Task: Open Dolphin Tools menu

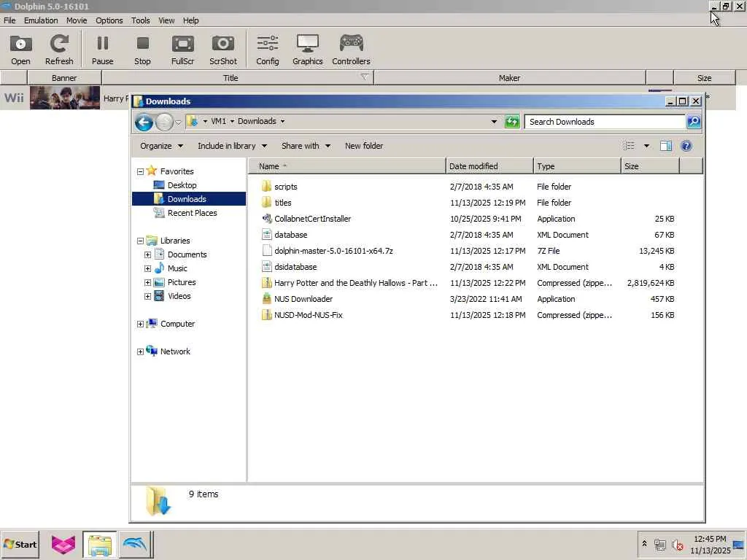Action: (x=141, y=20)
